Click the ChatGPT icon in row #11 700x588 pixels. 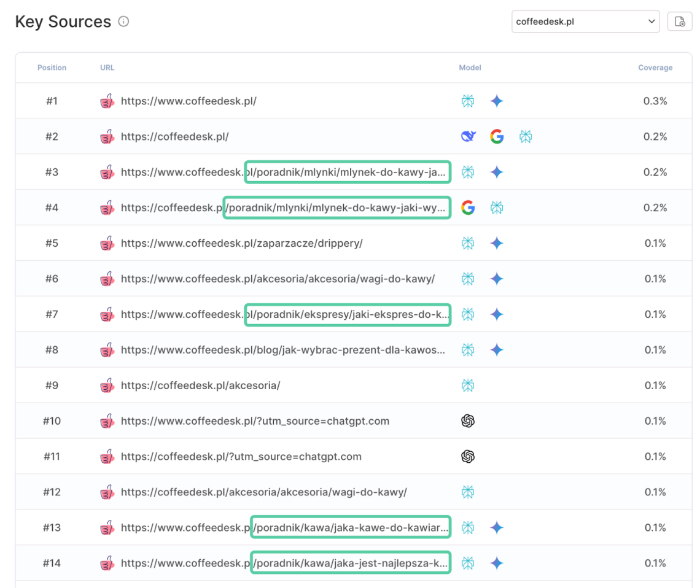pyautogui.click(x=468, y=457)
